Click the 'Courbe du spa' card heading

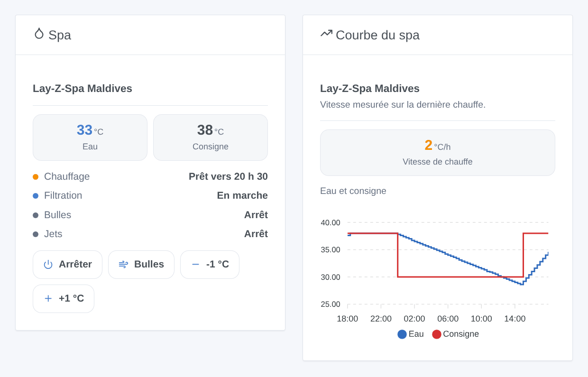coord(377,35)
